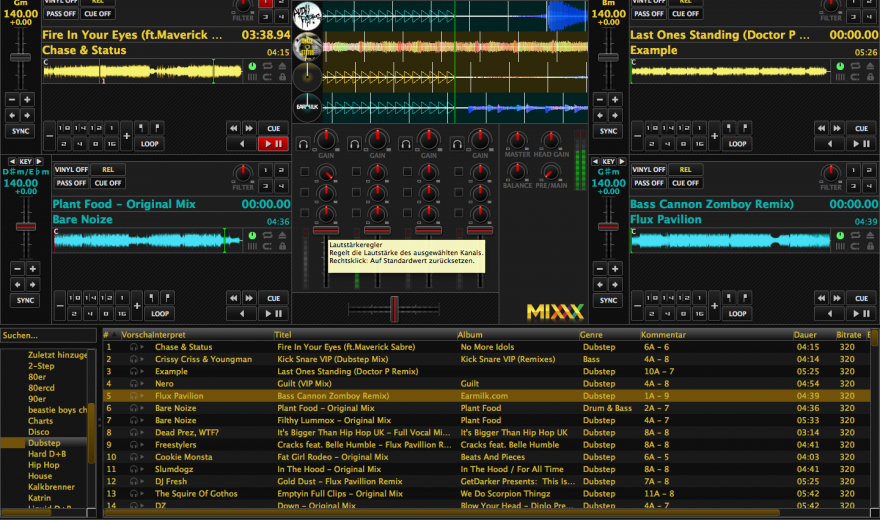The height and width of the screenshot is (520, 880).
Task: Click fast-forward on the Chase & Status deck
Action: point(249,128)
